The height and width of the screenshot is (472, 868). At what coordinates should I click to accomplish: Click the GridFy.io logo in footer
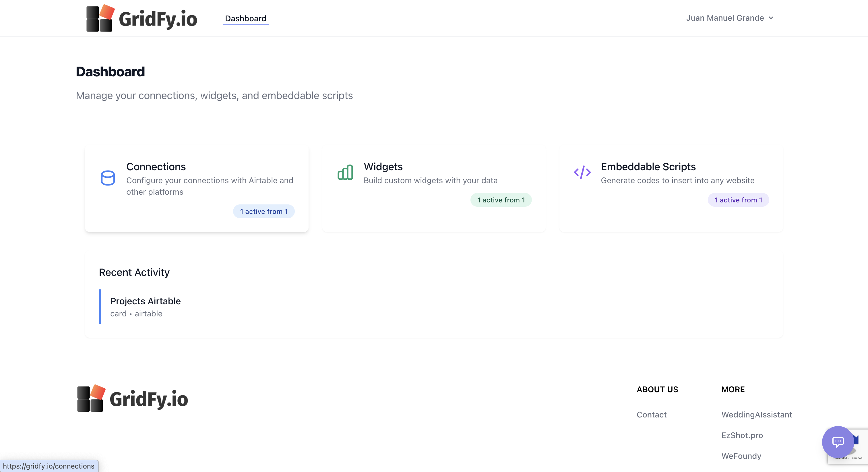[x=132, y=399]
